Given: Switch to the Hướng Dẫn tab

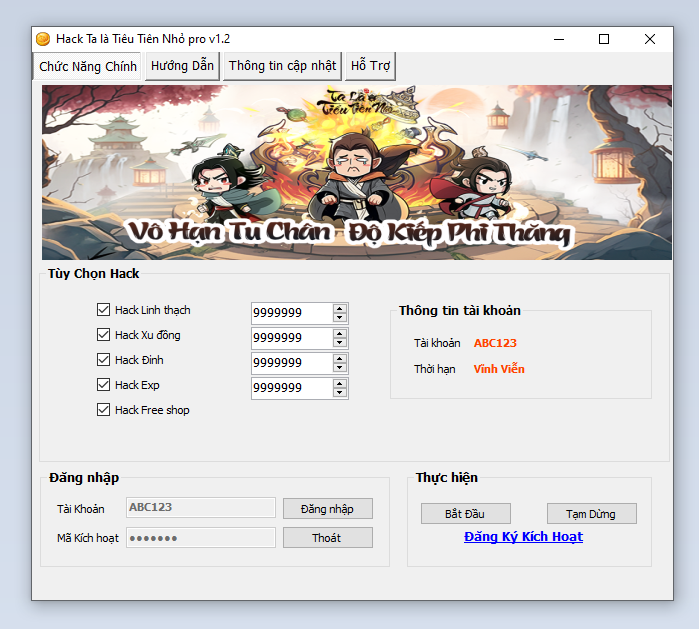Looking at the screenshot, I should click(183, 66).
